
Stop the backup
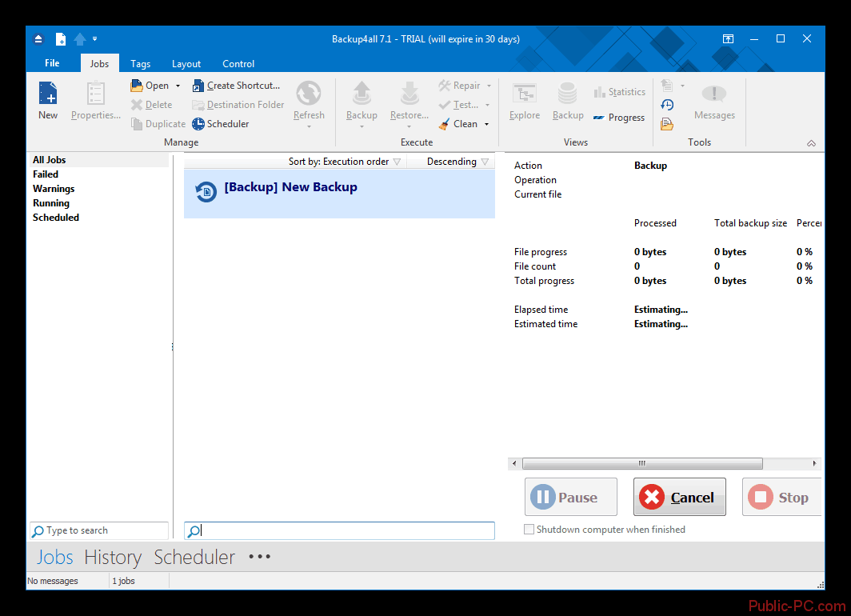pos(781,497)
